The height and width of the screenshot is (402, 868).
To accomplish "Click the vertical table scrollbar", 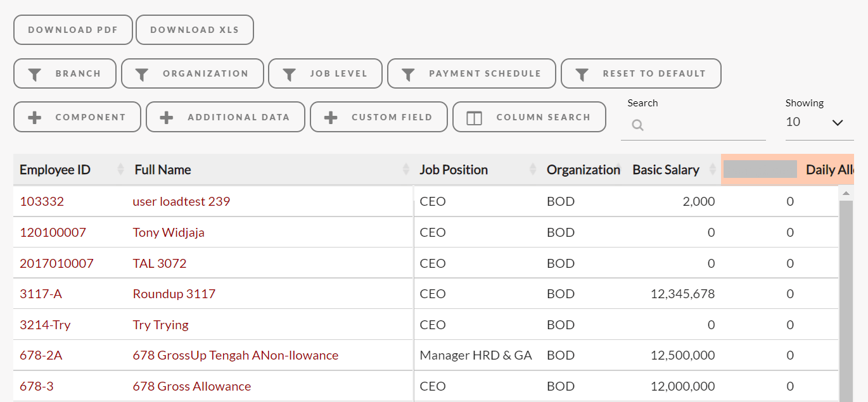I will [846, 298].
